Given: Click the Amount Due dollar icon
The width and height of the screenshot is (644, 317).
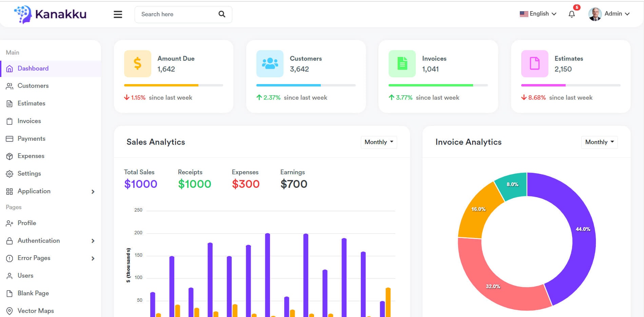Looking at the screenshot, I should point(137,63).
